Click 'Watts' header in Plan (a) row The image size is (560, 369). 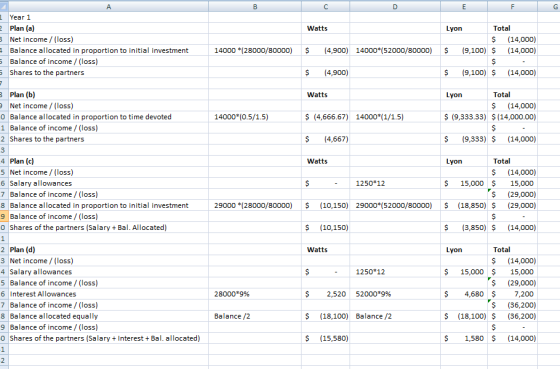pos(317,28)
